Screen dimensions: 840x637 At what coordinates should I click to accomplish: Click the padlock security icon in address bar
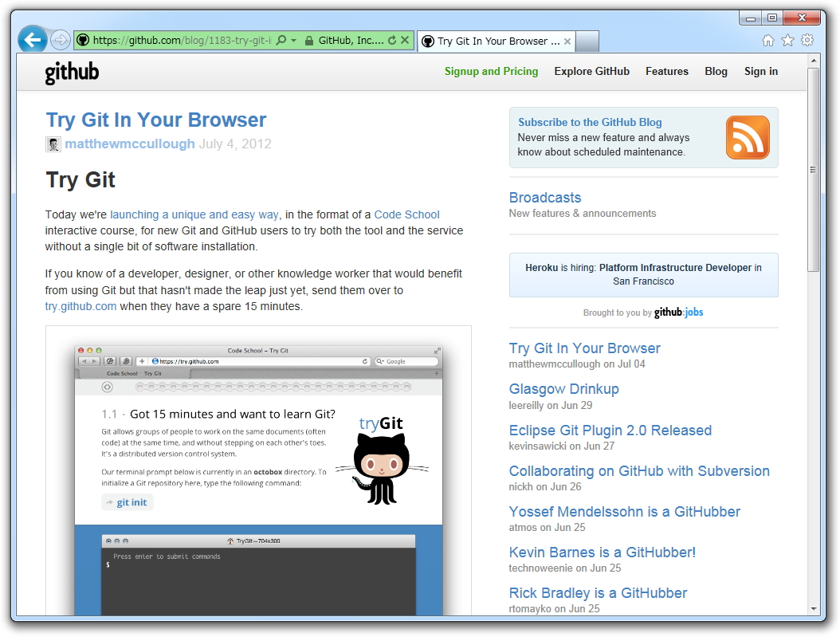[310, 41]
